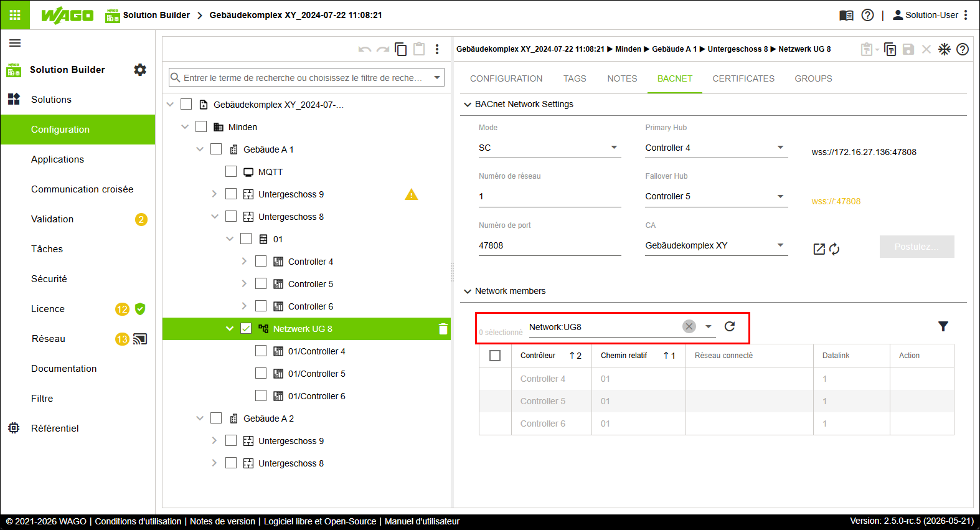Reload network members list
The height and width of the screenshot is (530, 980).
[x=730, y=326]
